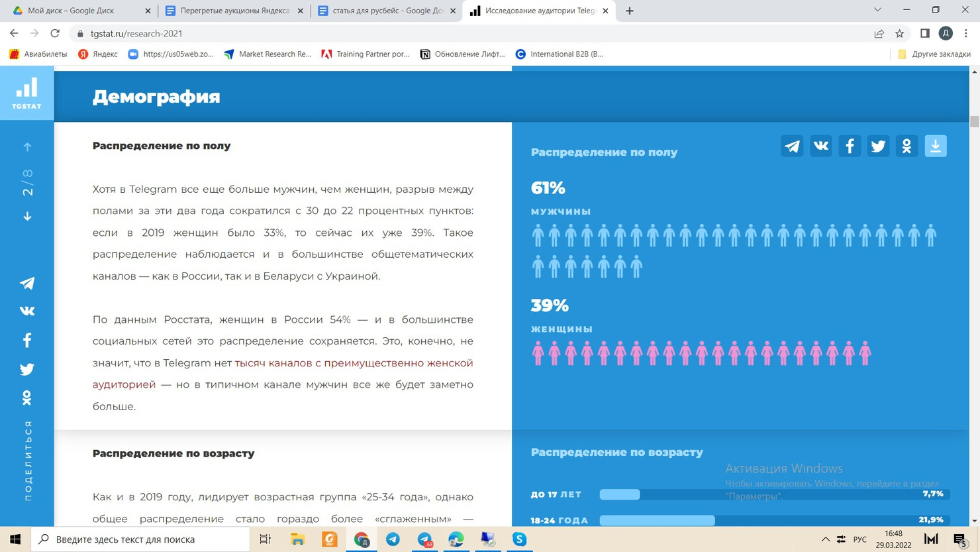
Task: Expand Другие закладки folder
Action: tap(934, 54)
